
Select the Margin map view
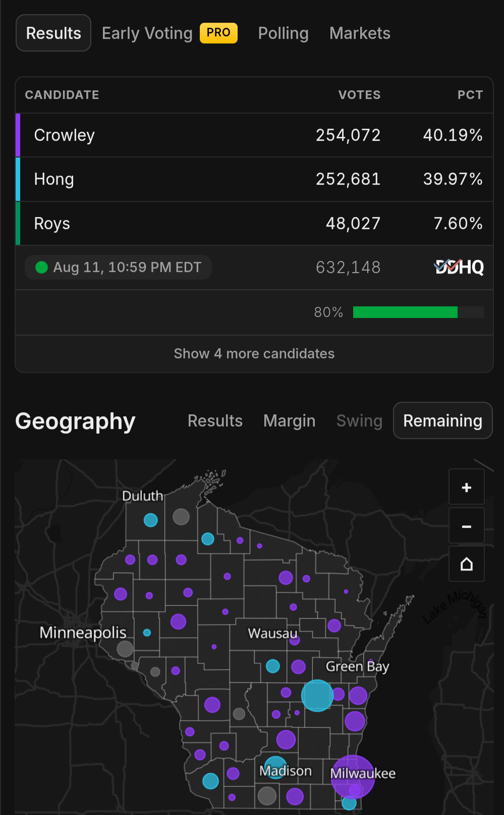coord(289,421)
